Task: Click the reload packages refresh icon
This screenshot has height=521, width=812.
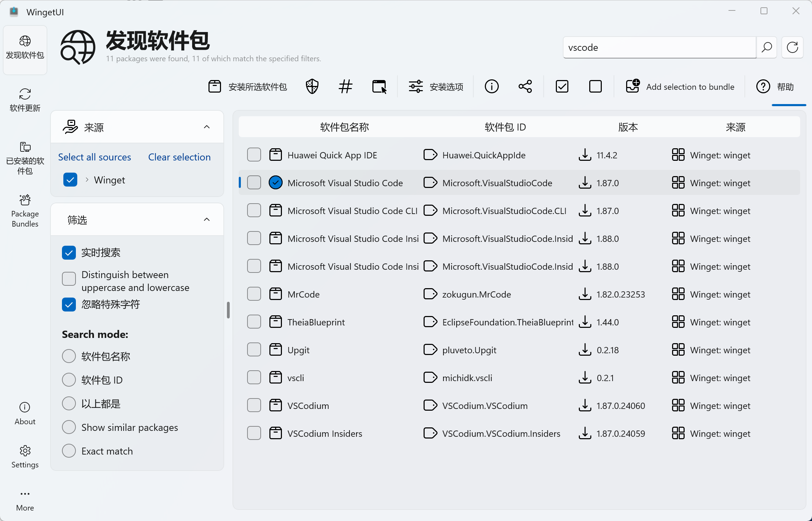Action: point(792,47)
